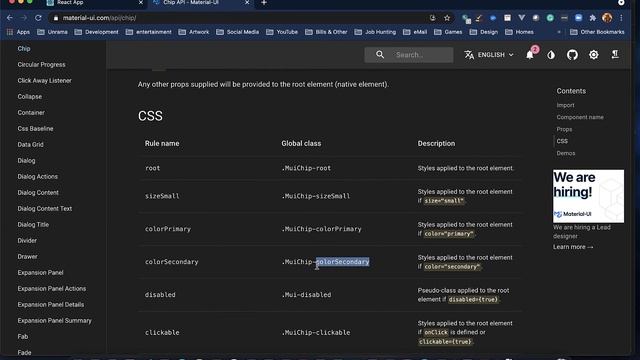Open Collapse in the sidebar
The image size is (640, 360).
pyautogui.click(x=29, y=96)
